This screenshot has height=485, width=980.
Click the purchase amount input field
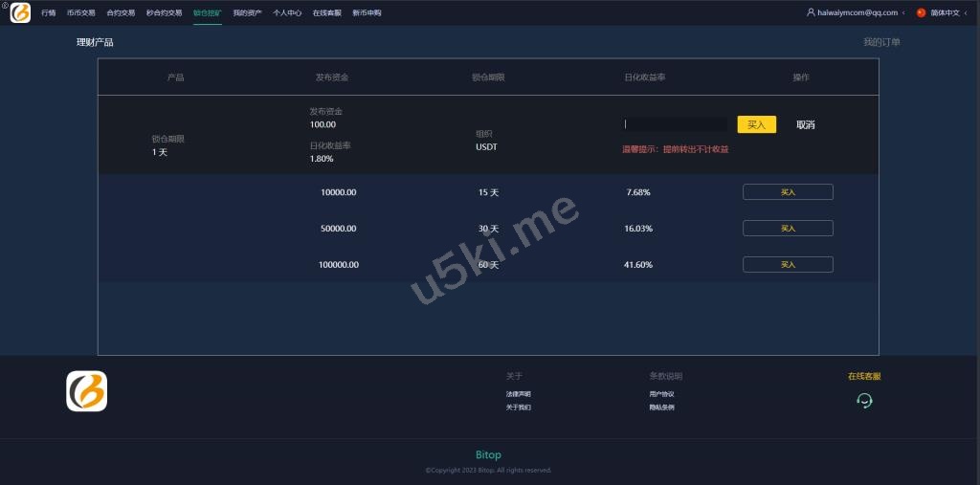(x=676, y=124)
